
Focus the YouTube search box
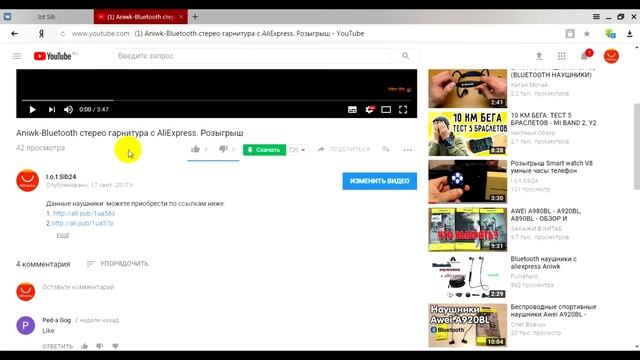[x=253, y=56]
